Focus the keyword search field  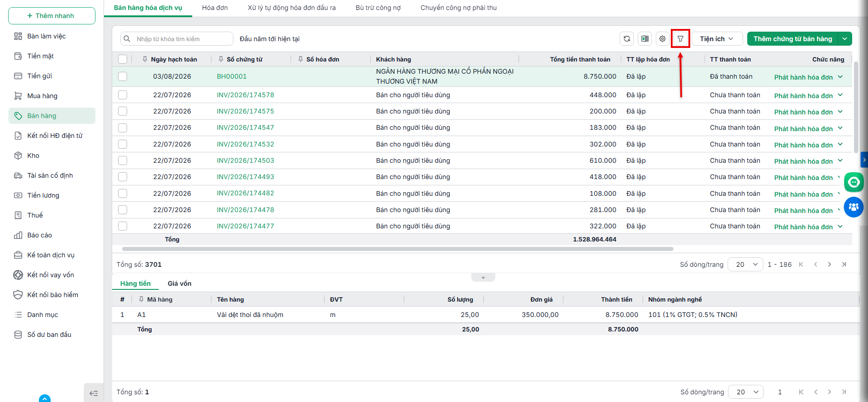[x=177, y=39]
